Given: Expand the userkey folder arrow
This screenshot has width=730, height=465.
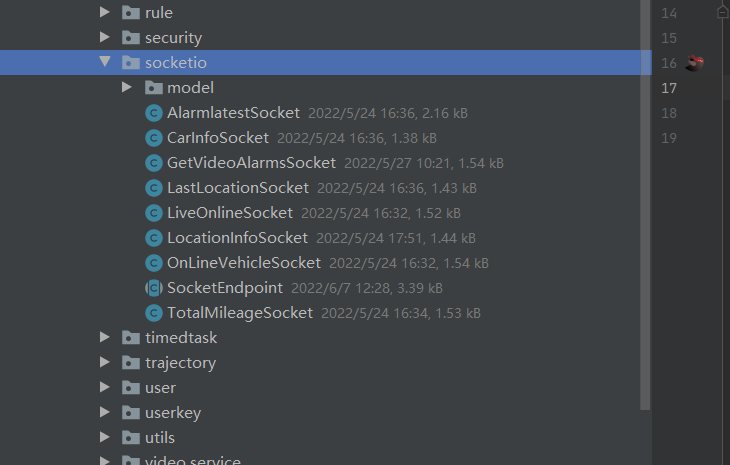Looking at the screenshot, I should click(x=104, y=412).
